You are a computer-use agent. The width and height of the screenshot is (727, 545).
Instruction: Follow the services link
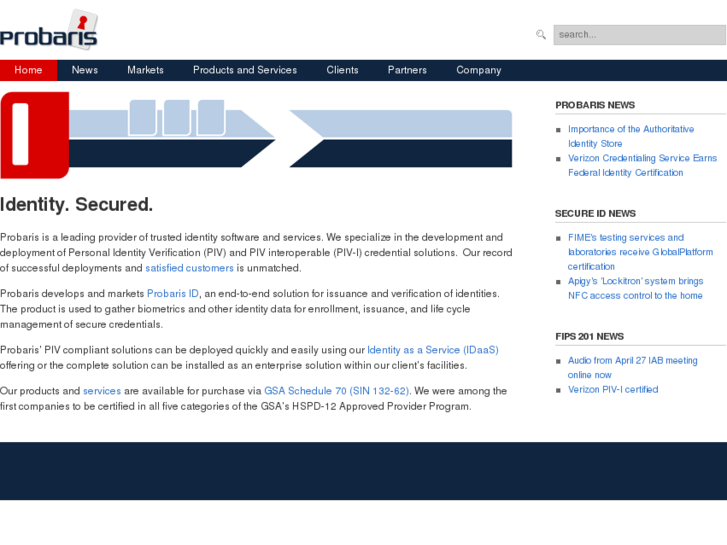tap(102, 391)
